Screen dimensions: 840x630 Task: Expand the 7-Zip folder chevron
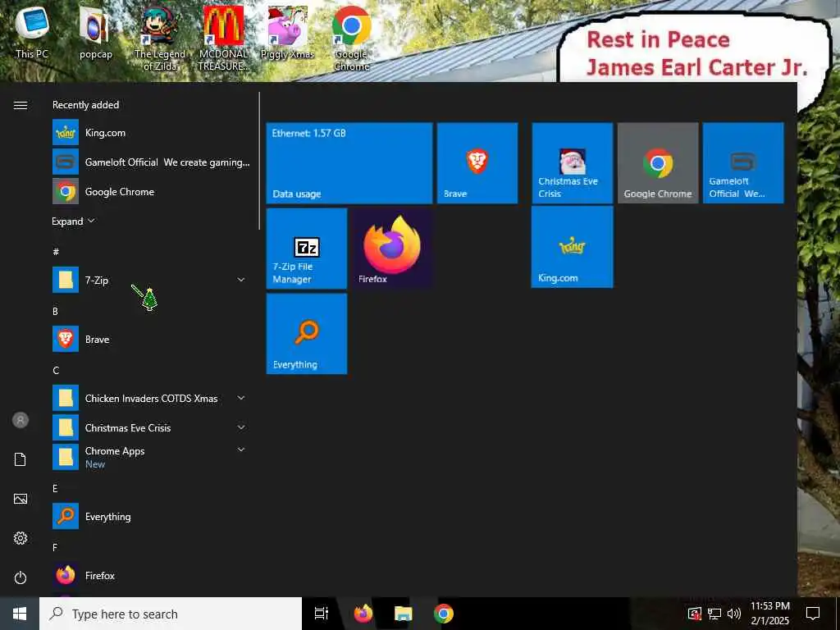pyautogui.click(x=241, y=280)
